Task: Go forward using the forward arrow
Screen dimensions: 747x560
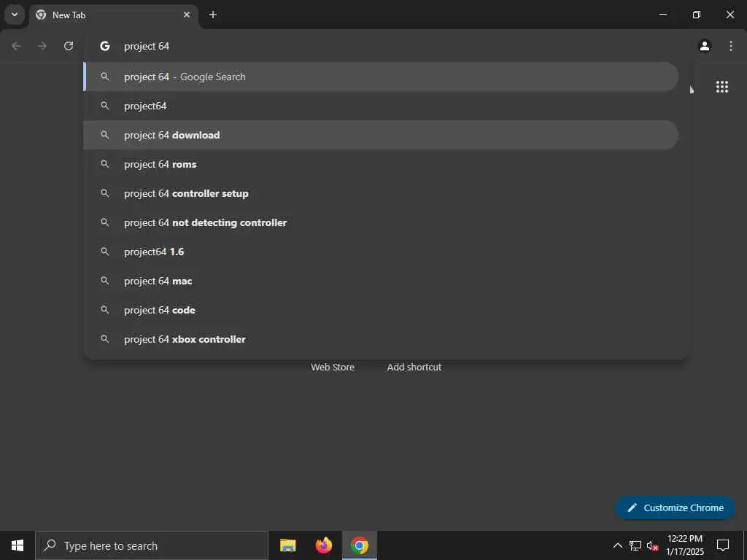Action: [42, 46]
